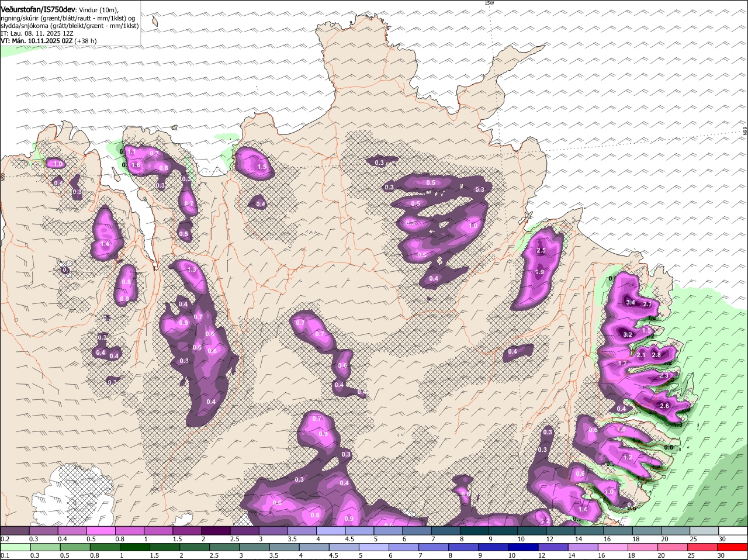Click the snow legend swatch labeled 0.2
This screenshot has width=748, height=560.
(15, 531)
